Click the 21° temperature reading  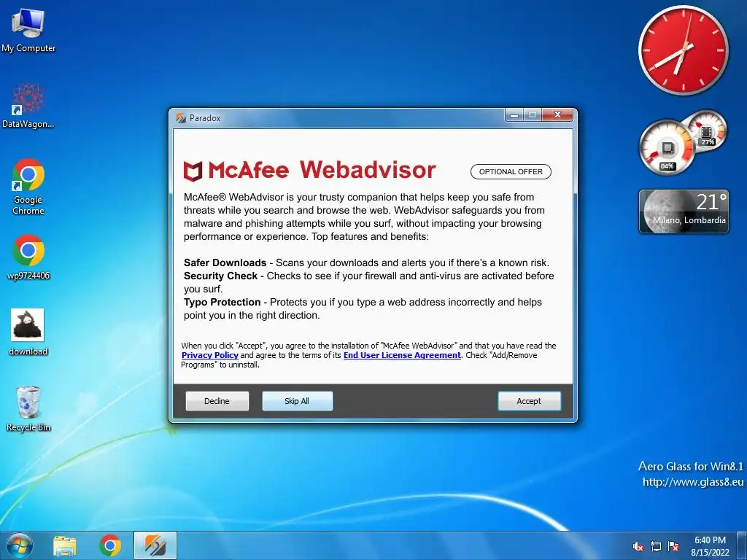point(712,202)
